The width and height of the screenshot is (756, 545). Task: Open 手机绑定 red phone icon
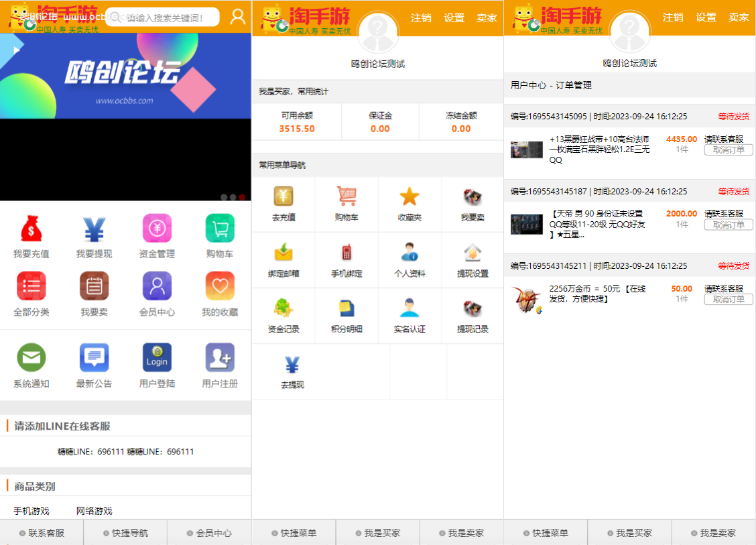point(346,252)
